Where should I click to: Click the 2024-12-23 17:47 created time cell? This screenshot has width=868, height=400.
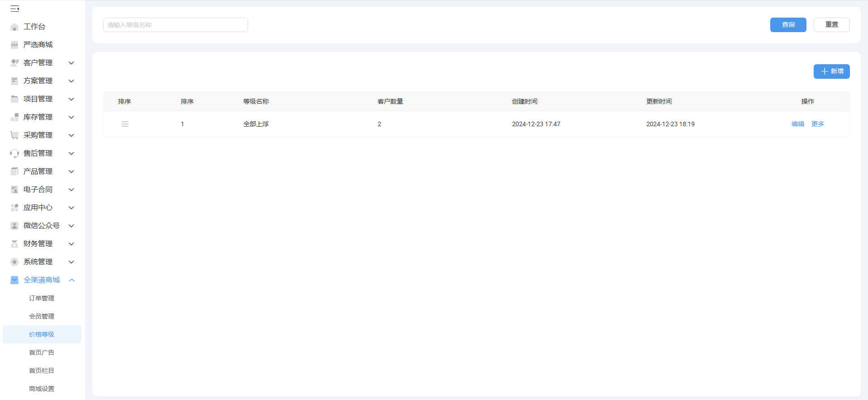coord(536,124)
